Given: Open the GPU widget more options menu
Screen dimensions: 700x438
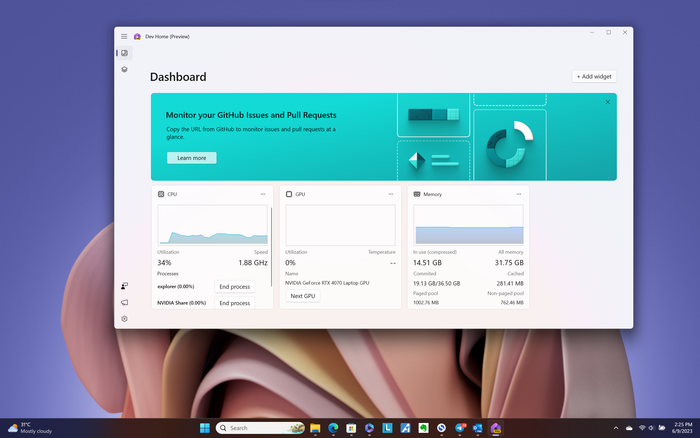Looking at the screenshot, I should (391, 194).
